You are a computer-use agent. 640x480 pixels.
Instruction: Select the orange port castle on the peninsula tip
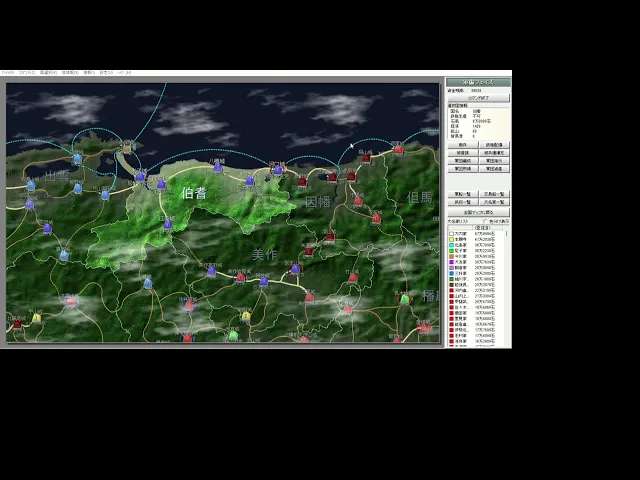coord(127,149)
